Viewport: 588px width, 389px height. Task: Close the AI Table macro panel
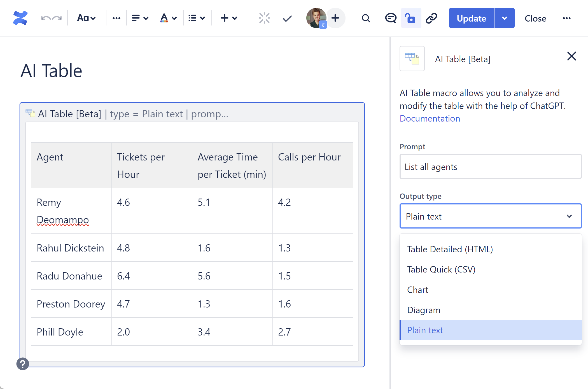(571, 56)
